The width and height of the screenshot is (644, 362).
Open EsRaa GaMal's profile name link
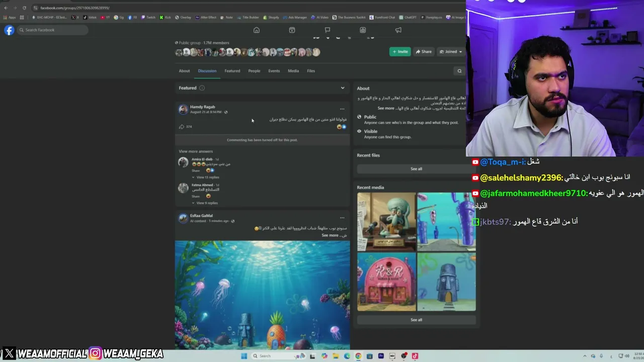tap(201, 216)
